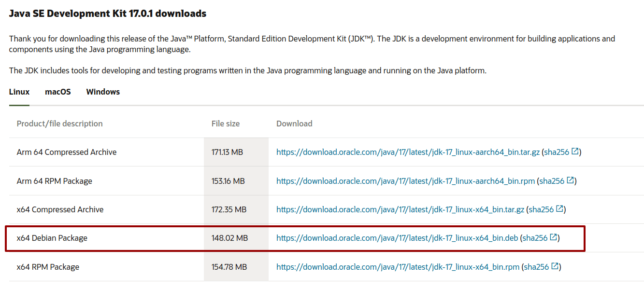Click the 'File size' column header
The width and height of the screenshot is (644, 290).
tap(226, 124)
